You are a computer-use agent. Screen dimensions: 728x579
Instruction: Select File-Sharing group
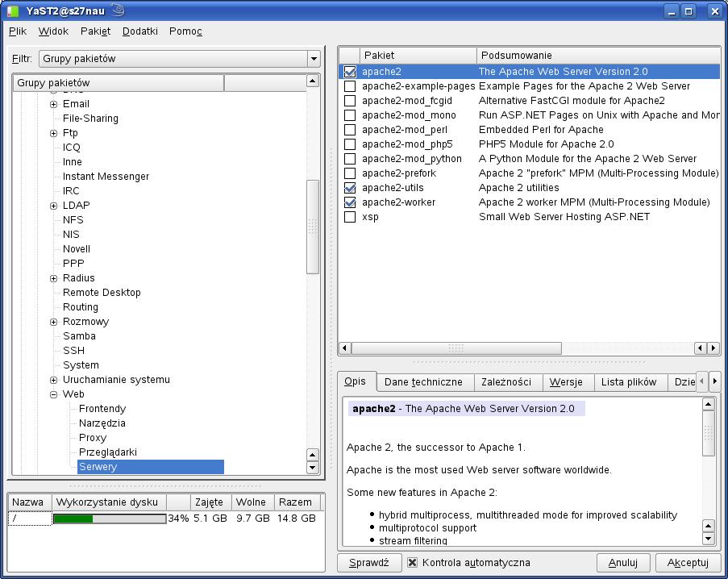[x=90, y=119]
